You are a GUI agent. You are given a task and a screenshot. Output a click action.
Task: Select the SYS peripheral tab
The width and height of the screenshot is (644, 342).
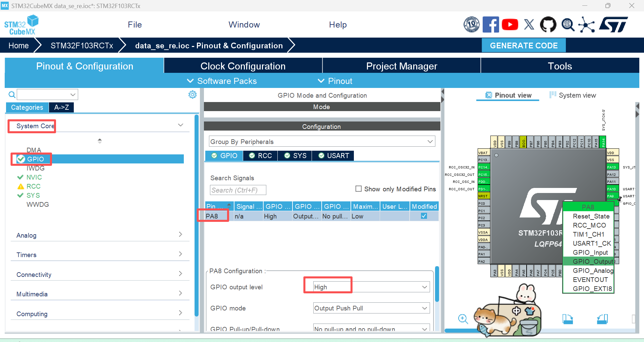[295, 156]
